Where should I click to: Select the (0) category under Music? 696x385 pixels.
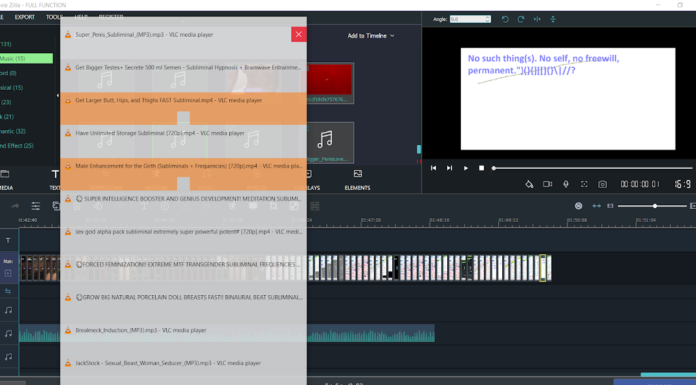9,73
